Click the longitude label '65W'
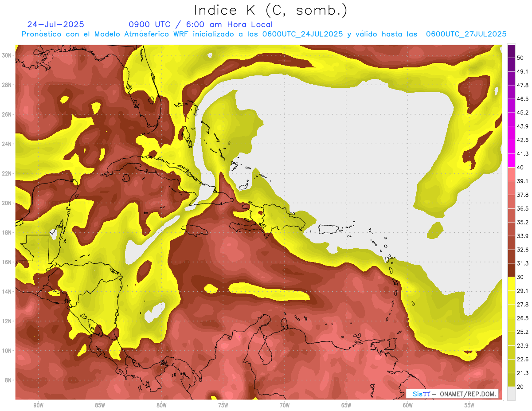Image resolution: width=532 pixels, height=411 pixels. click(x=346, y=405)
